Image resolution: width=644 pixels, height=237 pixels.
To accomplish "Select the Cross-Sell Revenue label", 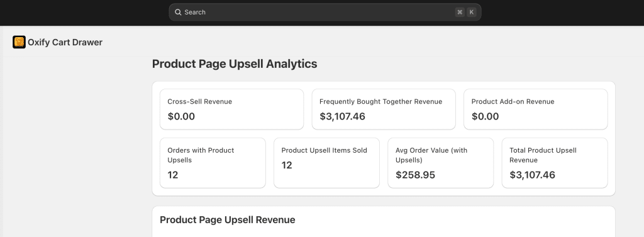I will (x=199, y=101).
